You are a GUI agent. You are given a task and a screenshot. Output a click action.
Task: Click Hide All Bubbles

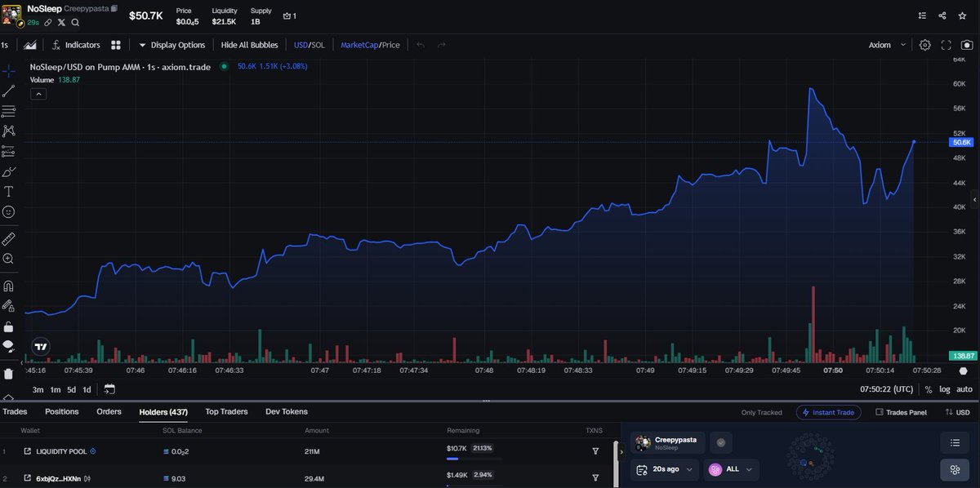click(249, 45)
